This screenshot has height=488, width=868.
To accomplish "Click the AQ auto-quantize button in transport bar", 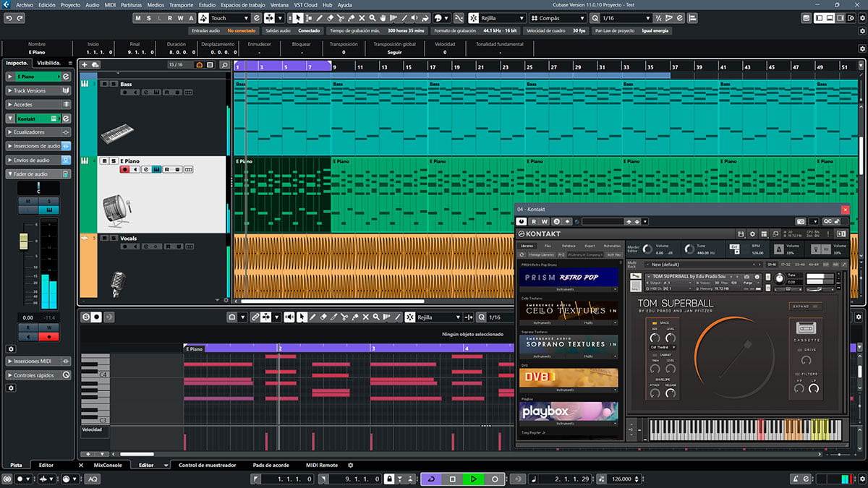I will click(x=93, y=479).
